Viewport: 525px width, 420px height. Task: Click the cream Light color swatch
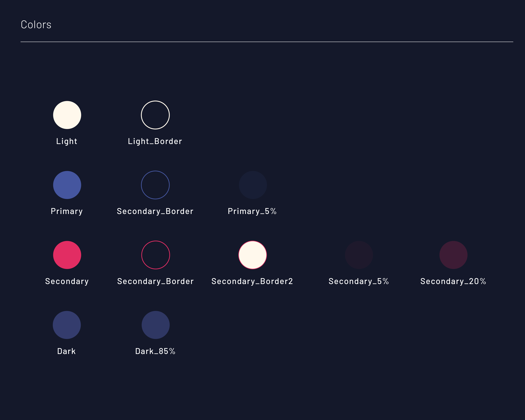coord(67,115)
